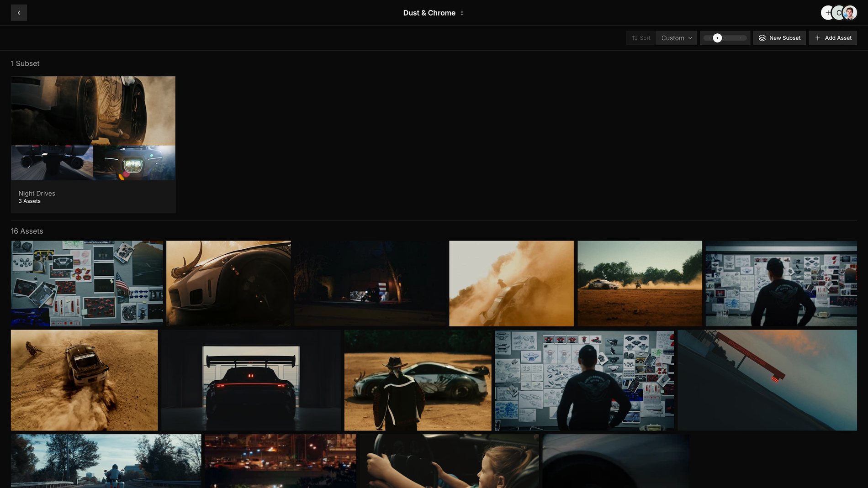
Task: Open the girl at steering wheel asset
Action: click(450, 461)
